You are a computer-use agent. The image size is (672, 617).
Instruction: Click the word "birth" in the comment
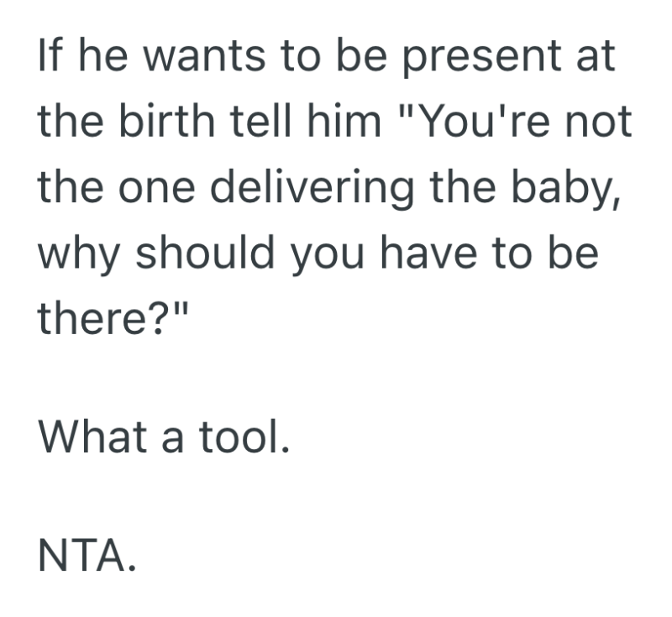coord(156,123)
